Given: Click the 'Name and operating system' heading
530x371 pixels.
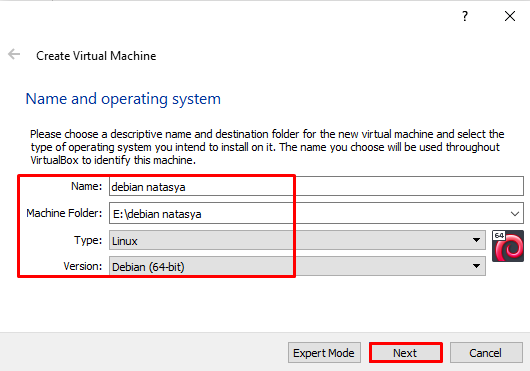Looking at the screenshot, I should coord(123,99).
